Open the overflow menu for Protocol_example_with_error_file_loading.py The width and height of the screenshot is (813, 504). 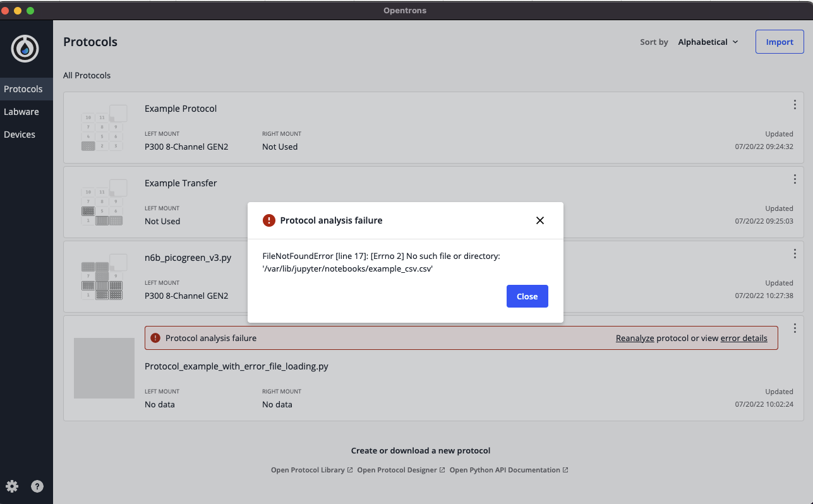pyautogui.click(x=795, y=328)
